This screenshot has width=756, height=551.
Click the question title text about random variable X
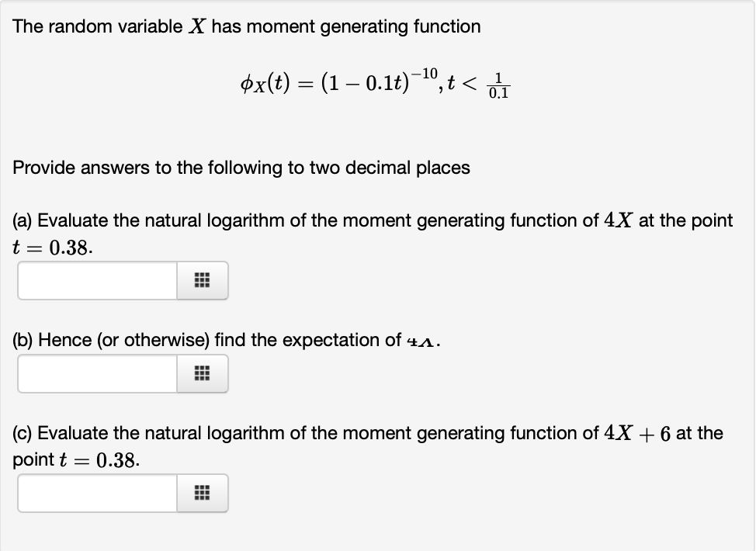click(247, 26)
